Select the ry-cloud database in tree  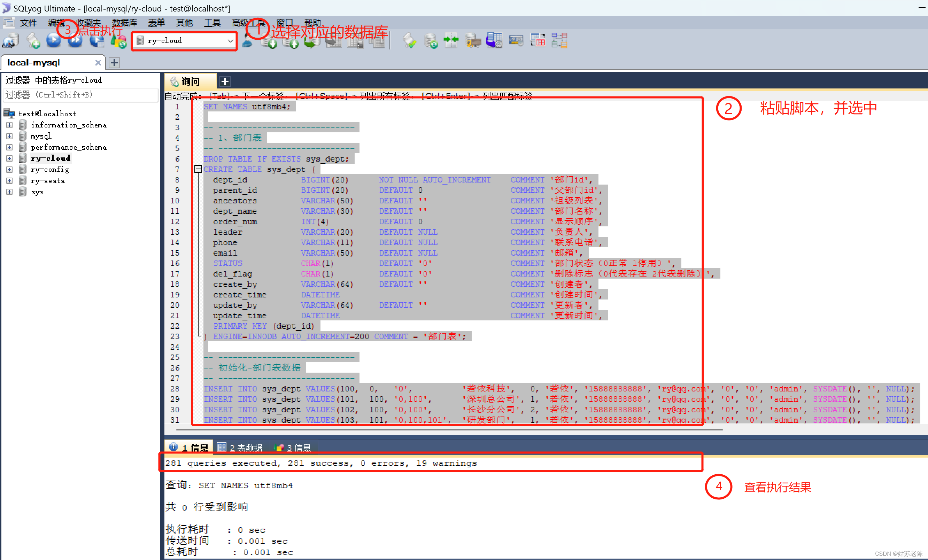[x=51, y=158]
